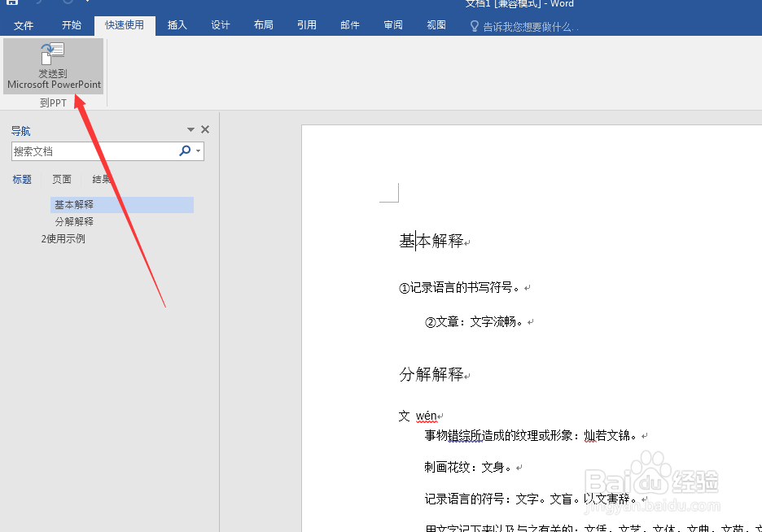
Task: Click the Tell Me lightbulb icon
Action: (475, 25)
